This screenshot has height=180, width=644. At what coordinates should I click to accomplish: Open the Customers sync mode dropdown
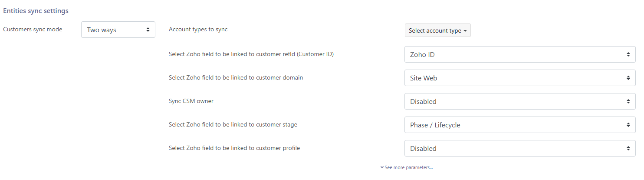[118, 30]
